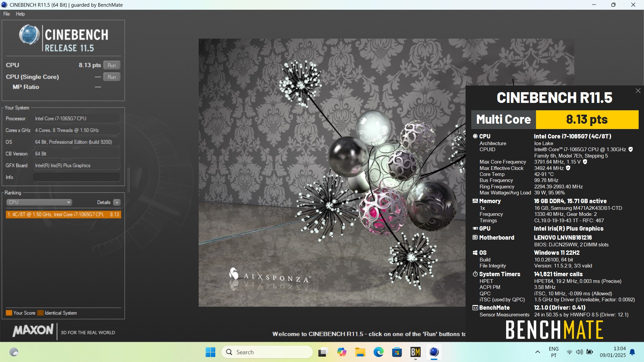Click the System Timers clock icon
This screenshot has height=362, width=644.
[475, 274]
